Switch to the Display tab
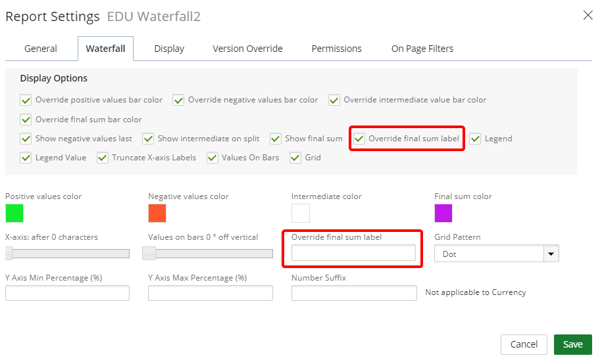The width and height of the screenshot is (602, 364). [169, 49]
